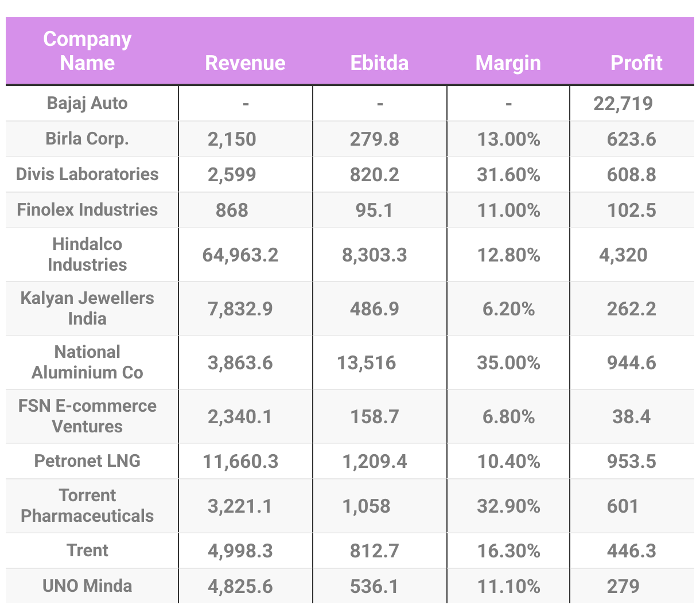Screen dimensions: 700x609
Task: Select Finolex Industries Ebitda value 95.1
Action: tap(374, 210)
